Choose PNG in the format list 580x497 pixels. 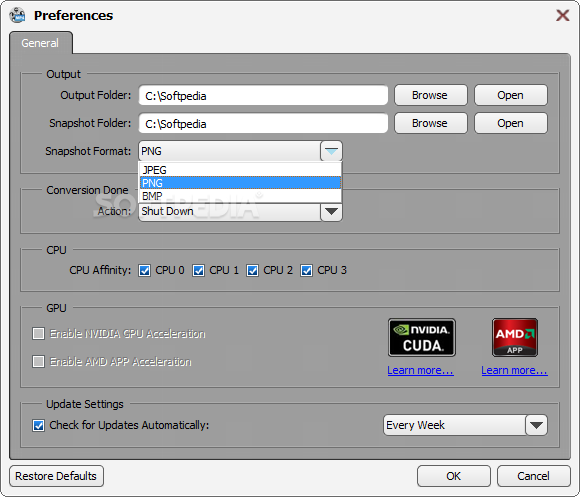[240, 183]
